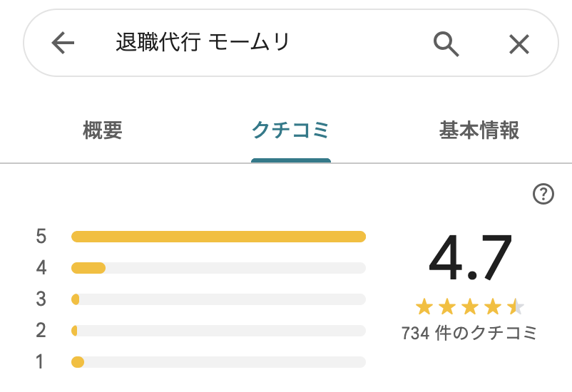Click the 734 件のクチコミ link
The width and height of the screenshot is (572, 392).
[x=469, y=333]
